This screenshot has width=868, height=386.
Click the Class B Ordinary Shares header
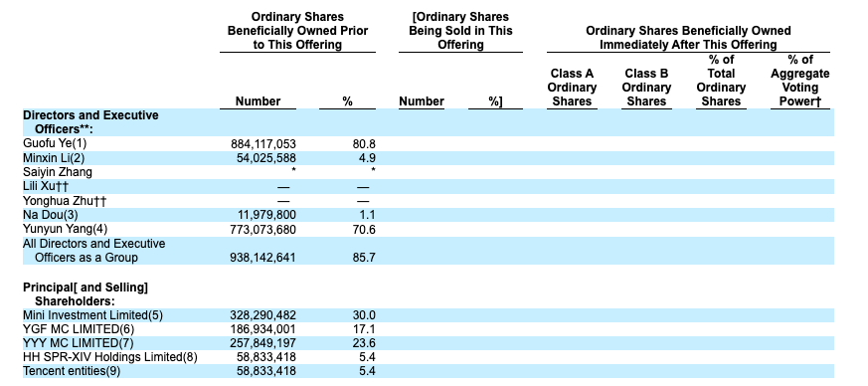click(x=646, y=88)
